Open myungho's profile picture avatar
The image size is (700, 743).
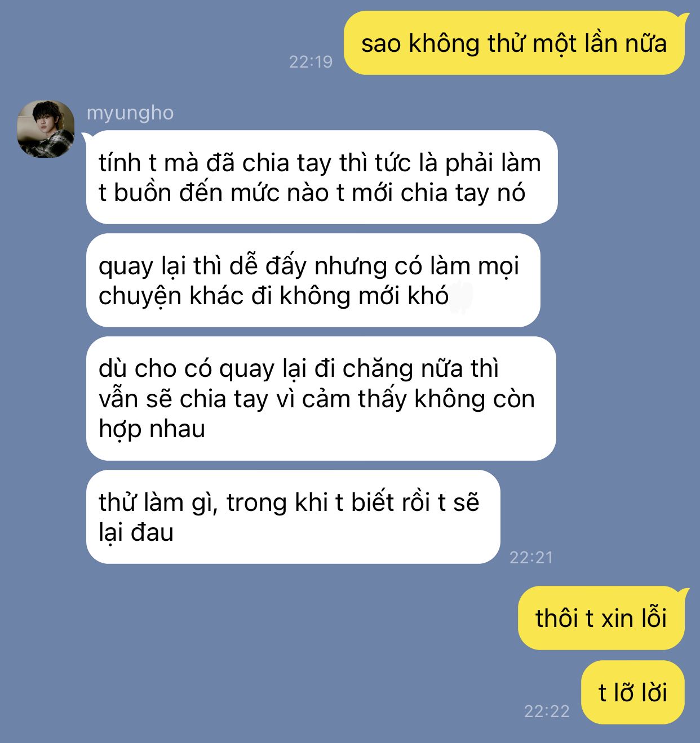(x=46, y=129)
